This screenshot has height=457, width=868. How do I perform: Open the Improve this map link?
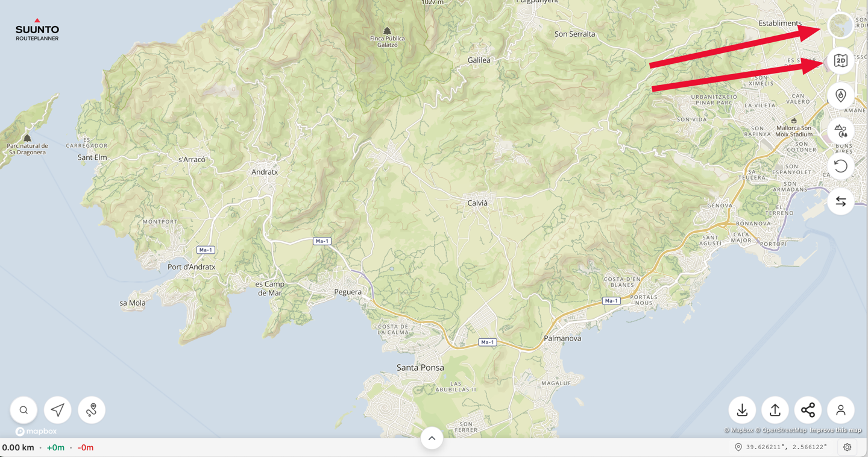835,430
